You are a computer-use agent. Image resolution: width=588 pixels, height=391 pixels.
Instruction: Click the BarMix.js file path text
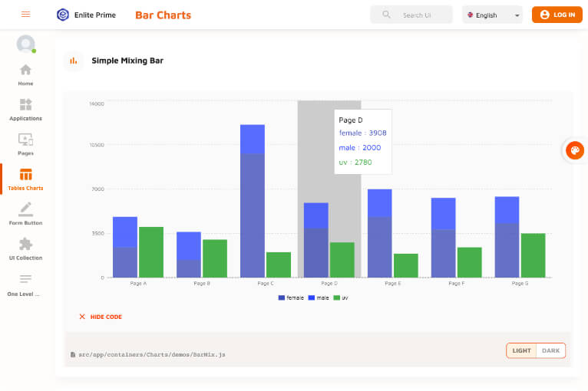(x=152, y=354)
